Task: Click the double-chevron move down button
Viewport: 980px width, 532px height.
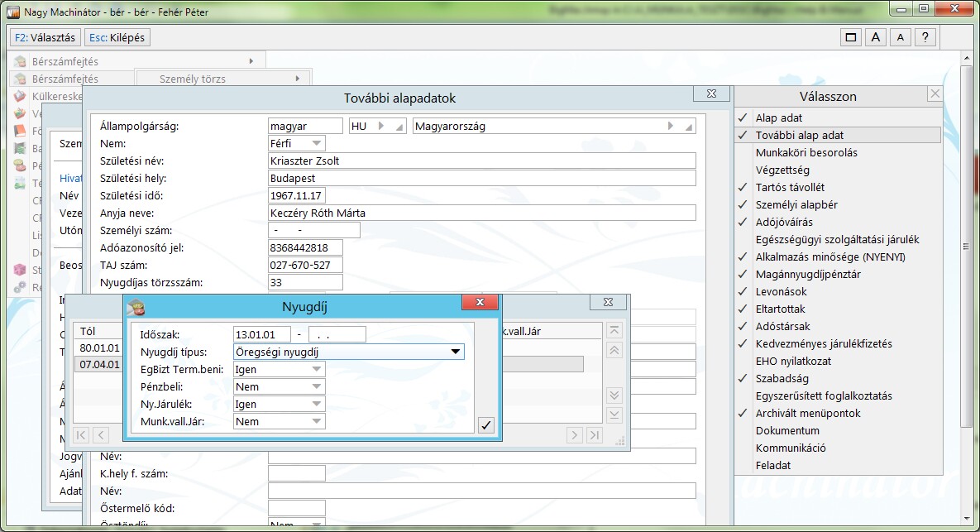Action: pos(614,395)
